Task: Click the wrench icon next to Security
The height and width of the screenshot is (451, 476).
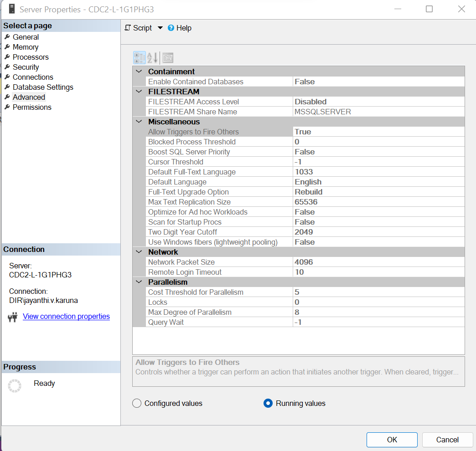Action: coord(7,67)
